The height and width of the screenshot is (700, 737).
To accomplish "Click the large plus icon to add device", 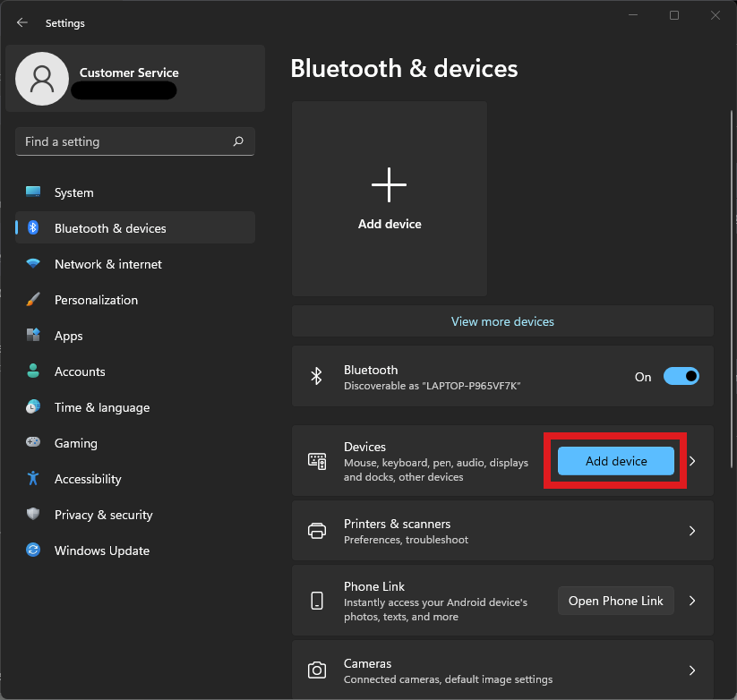I will [390, 184].
